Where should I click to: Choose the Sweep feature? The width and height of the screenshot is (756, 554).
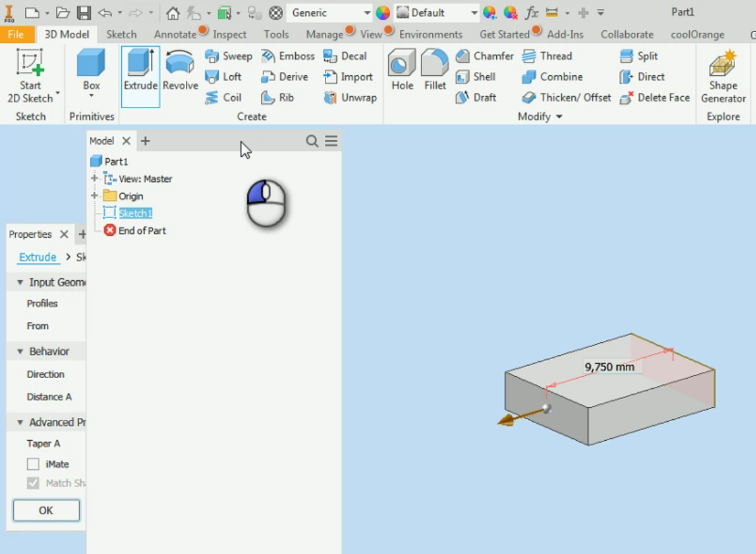coord(229,56)
